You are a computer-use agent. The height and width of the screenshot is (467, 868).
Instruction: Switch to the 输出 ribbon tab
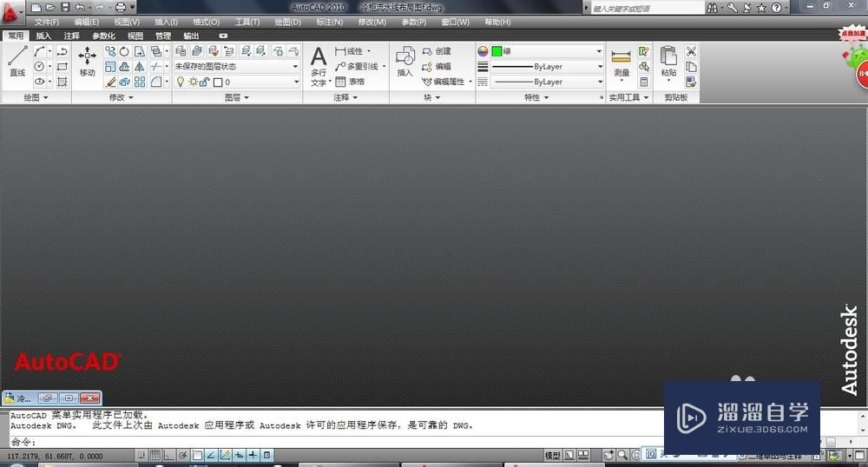click(191, 36)
